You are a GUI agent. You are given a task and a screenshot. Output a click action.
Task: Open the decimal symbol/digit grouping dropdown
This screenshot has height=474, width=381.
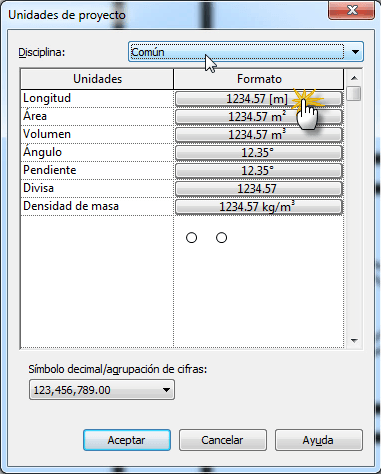point(102,390)
